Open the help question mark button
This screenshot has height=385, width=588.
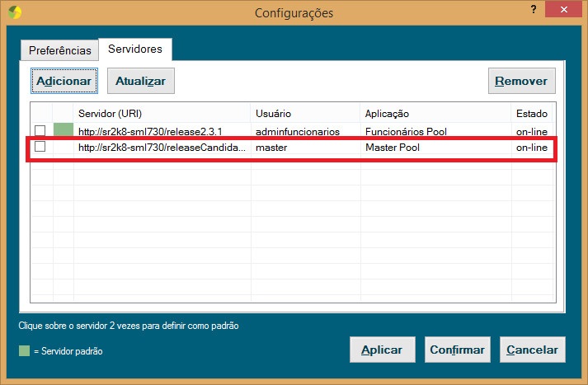click(534, 9)
